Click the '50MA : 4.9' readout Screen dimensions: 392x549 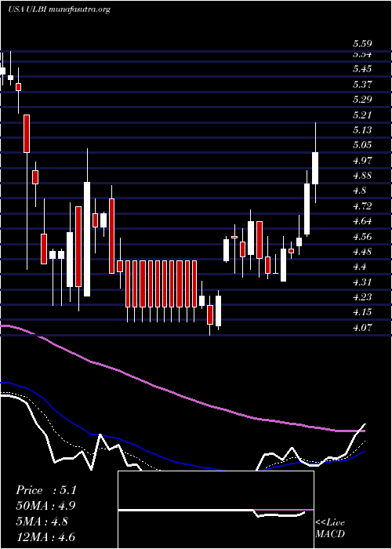coord(45,506)
